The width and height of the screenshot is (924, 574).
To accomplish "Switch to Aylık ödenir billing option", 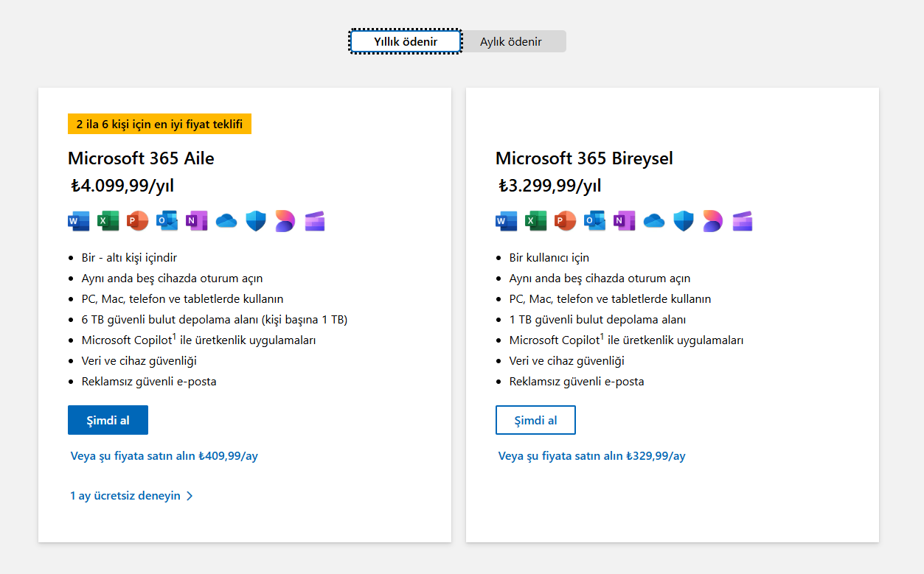I will point(511,41).
